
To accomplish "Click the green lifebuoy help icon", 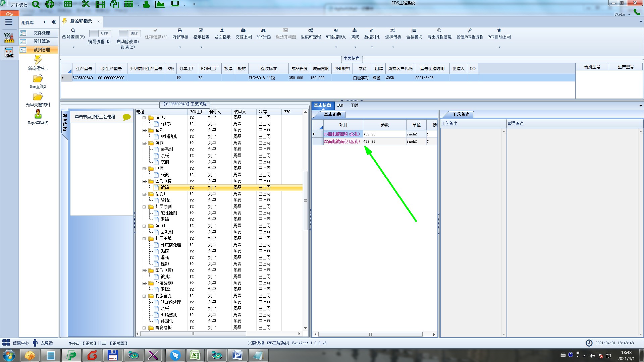I will pyautogui.click(x=50, y=4).
